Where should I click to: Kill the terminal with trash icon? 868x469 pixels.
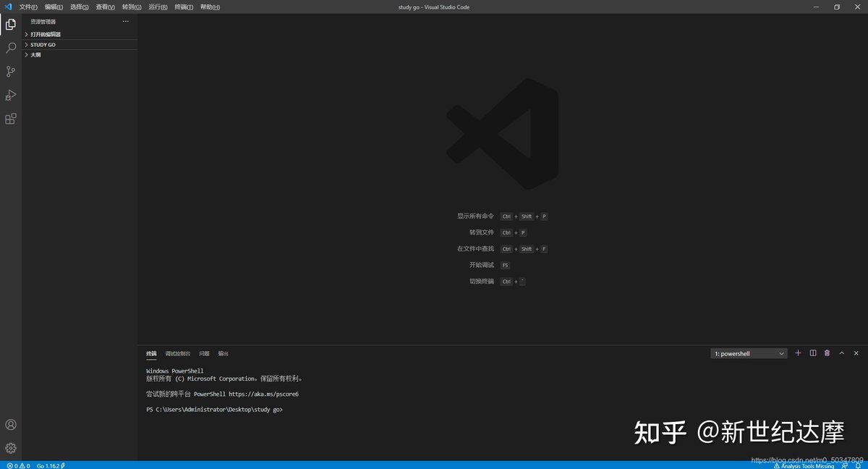point(827,353)
